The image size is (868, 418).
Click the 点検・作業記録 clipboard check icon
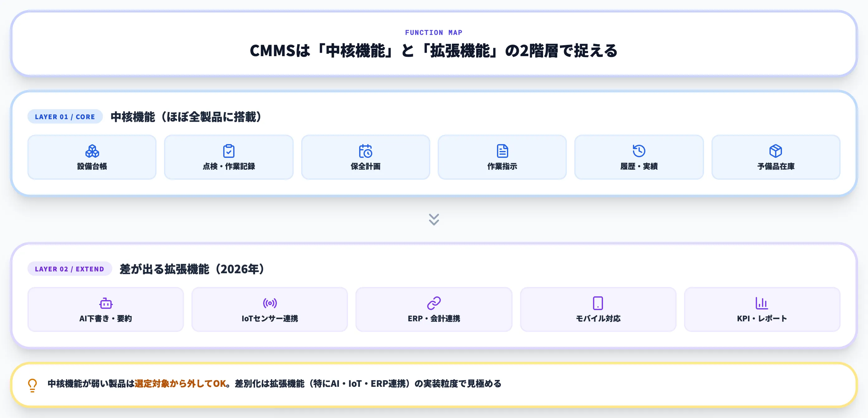pos(229,151)
